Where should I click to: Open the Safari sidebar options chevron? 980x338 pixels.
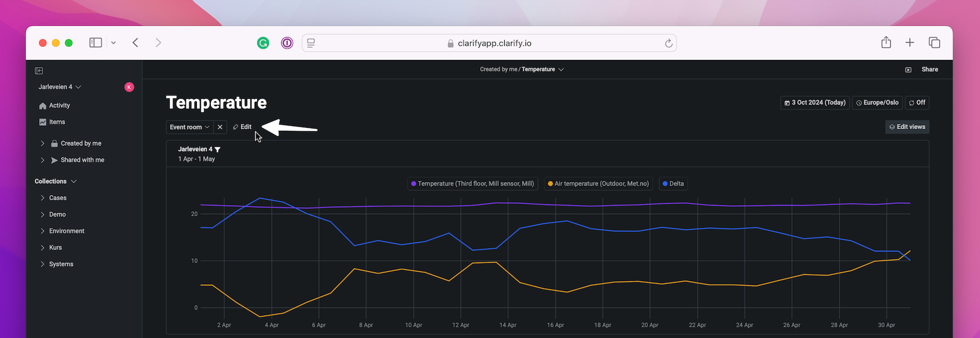click(113, 42)
